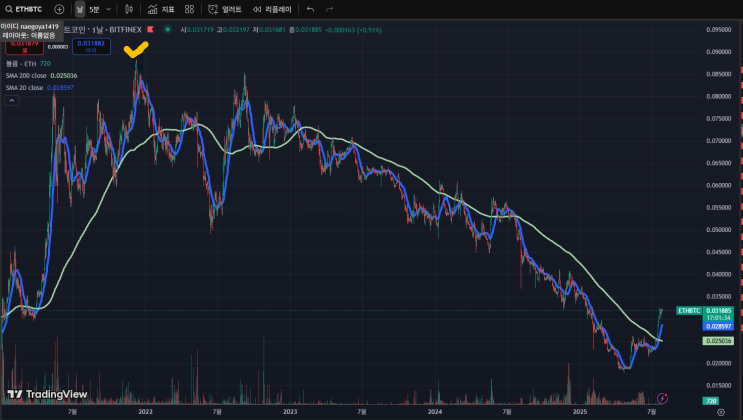Open the ETHBTC symbol search
Screen dimensions: 743x420
(x=24, y=9)
